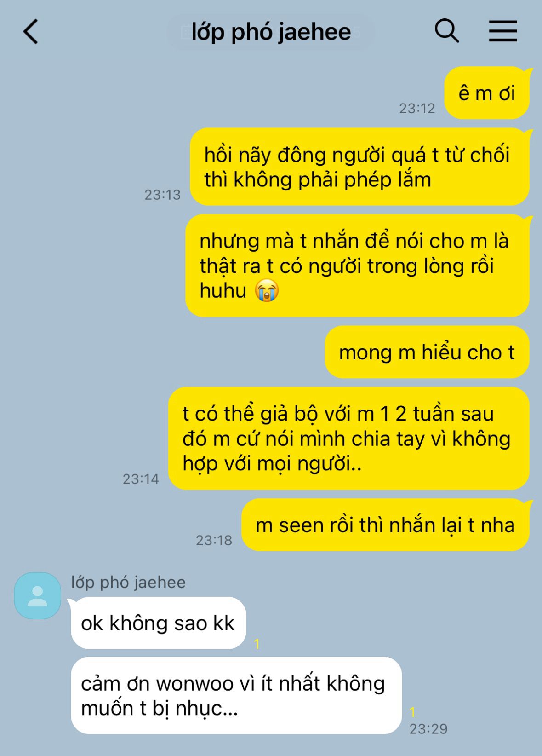The image size is (542, 756).
Task: Tap the 23:29 timestamp
Action: click(428, 729)
